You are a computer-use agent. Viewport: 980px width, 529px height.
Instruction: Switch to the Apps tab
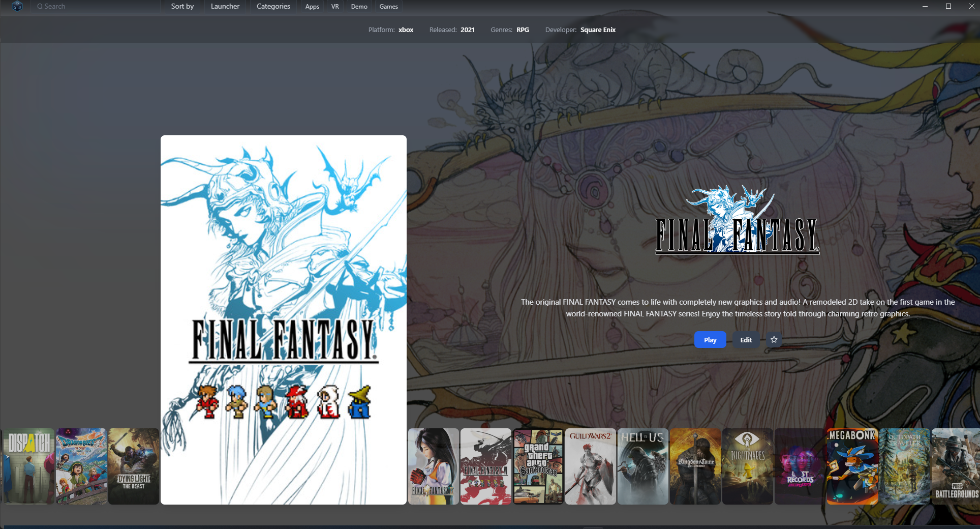pos(312,7)
